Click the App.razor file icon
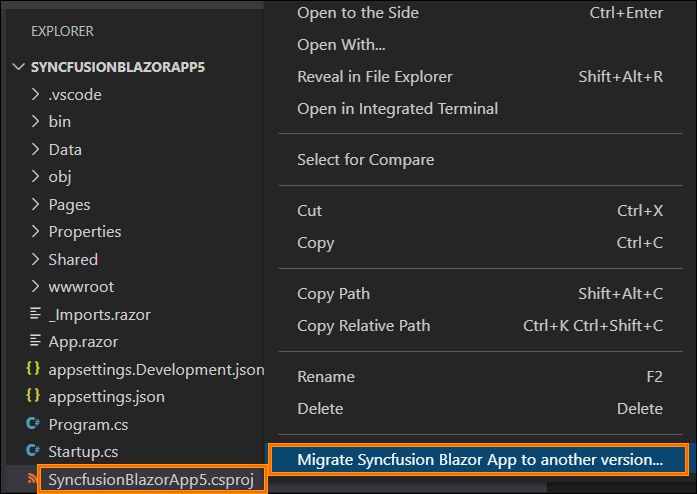 point(35,341)
